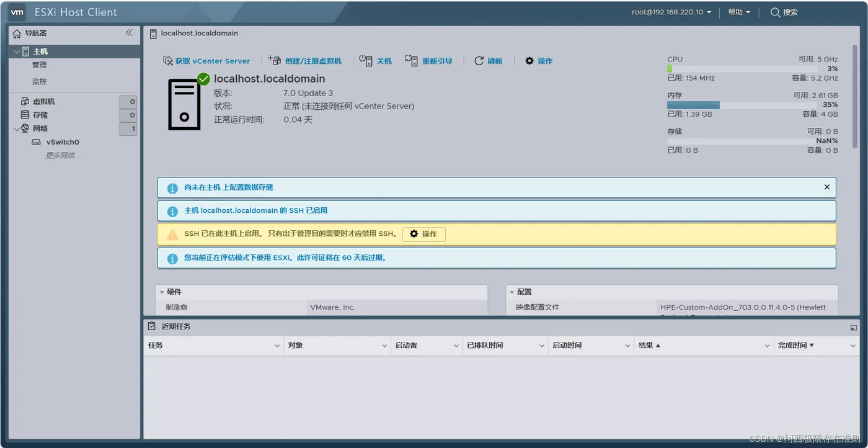Sort by the 完成时间 column header
Viewport: 868px width, 448px height.
click(x=817, y=346)
